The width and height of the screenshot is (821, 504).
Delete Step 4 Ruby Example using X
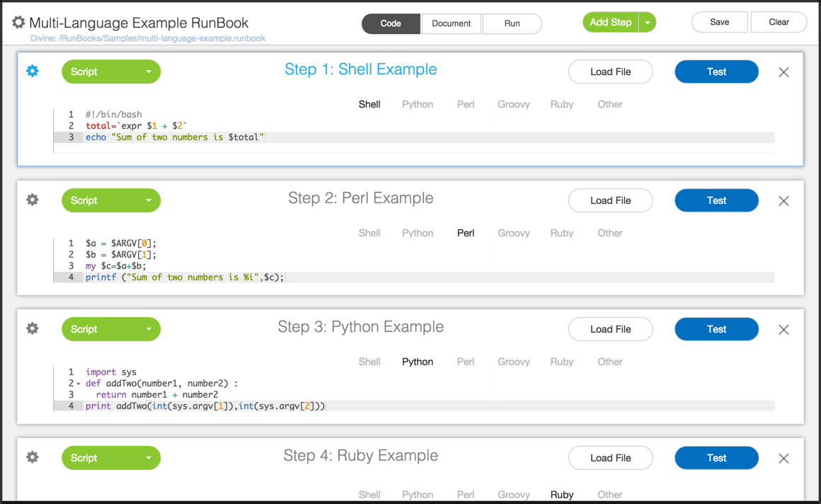783,459
